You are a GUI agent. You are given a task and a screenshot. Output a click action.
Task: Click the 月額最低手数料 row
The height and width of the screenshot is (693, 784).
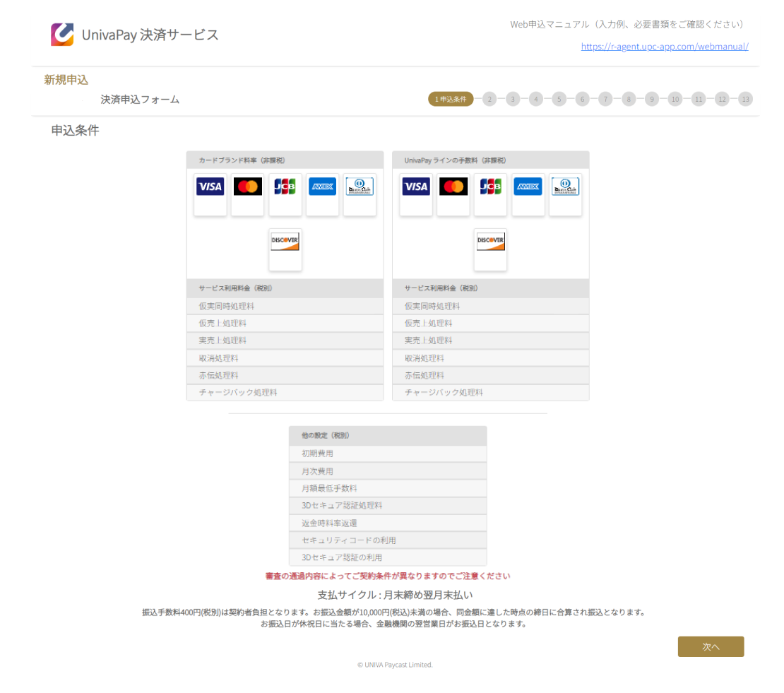click(x=388, y=489)
